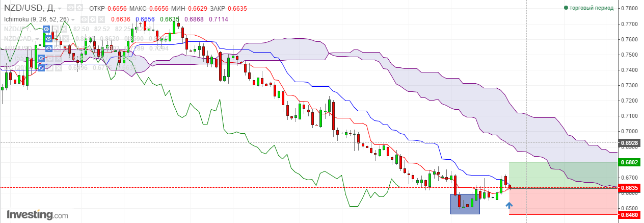The image size is (644, 223).
Task: Click the торговый период session legend
Action: (x=588, y=8)
